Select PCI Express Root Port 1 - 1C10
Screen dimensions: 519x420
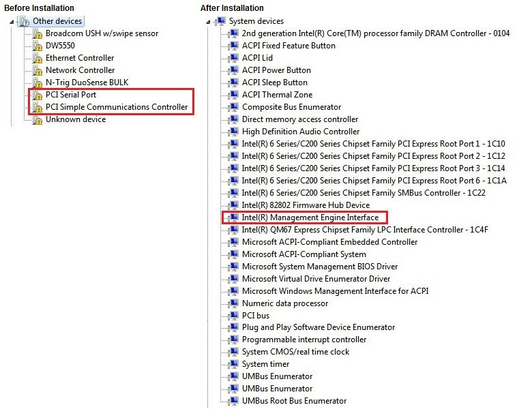point(373,144)
